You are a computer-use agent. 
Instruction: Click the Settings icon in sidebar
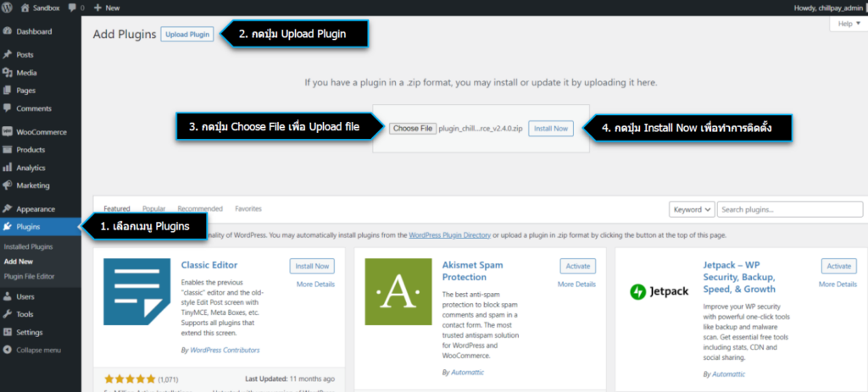point(7,332)
